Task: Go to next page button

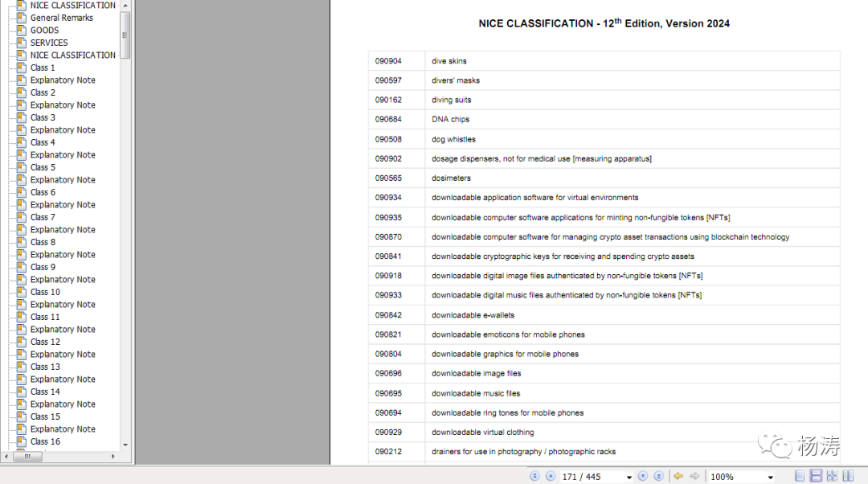Action: coord(643,476)
